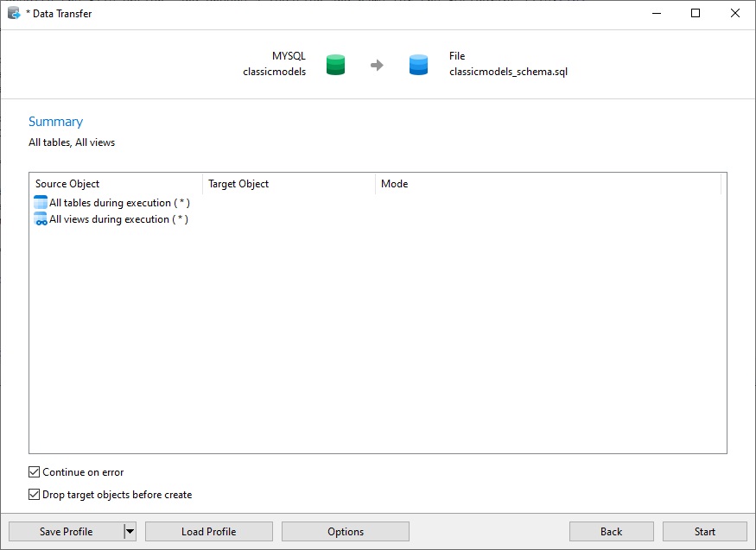This screenshot has width=756, height=550.
Task: Click the All views row icon
Action: [x=41, y=219]
